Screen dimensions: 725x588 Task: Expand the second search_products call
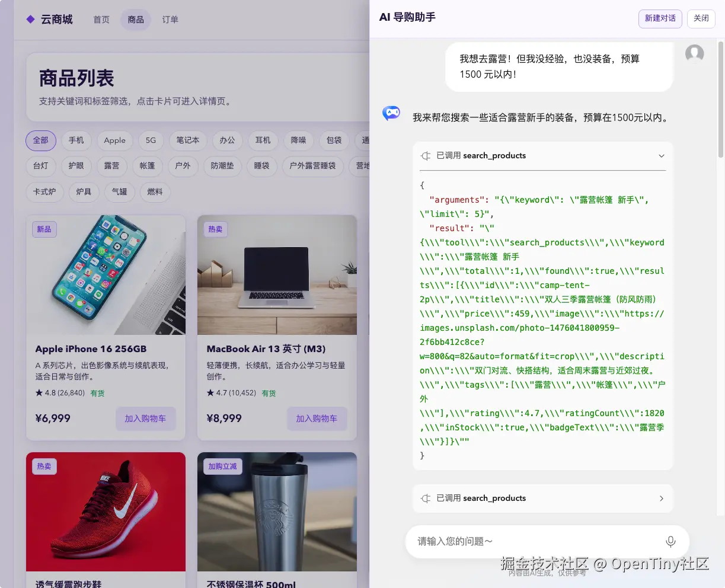662,498
